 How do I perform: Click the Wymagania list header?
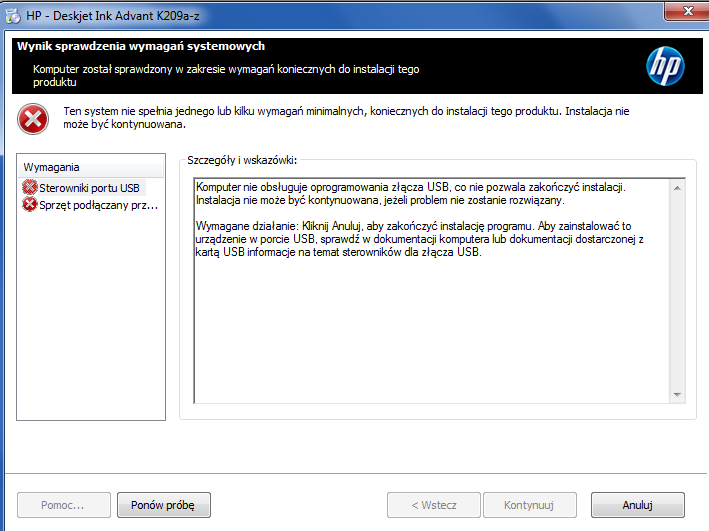[x=90, y=167]
